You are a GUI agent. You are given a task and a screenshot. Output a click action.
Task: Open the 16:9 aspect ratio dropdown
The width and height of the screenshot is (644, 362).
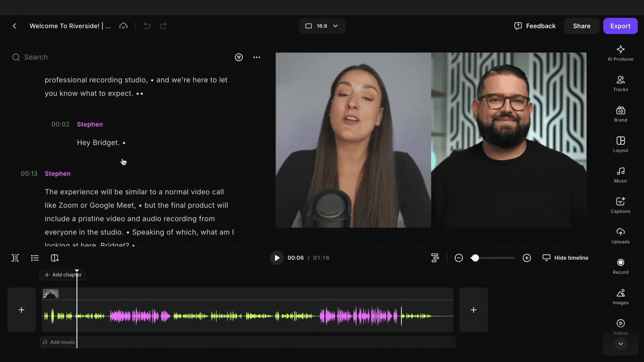pyautogui.click(x=322, y=26)
